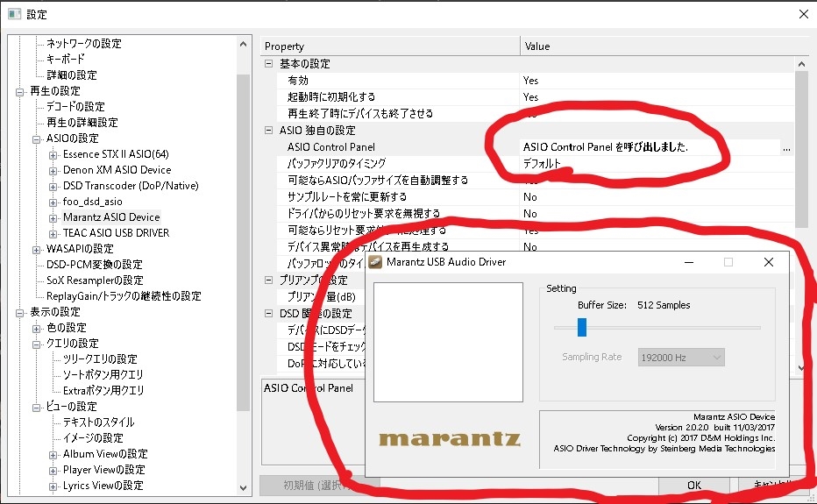Expand the WASAPIの設定 node
817x504 pixels.
[x=37, y=250]
